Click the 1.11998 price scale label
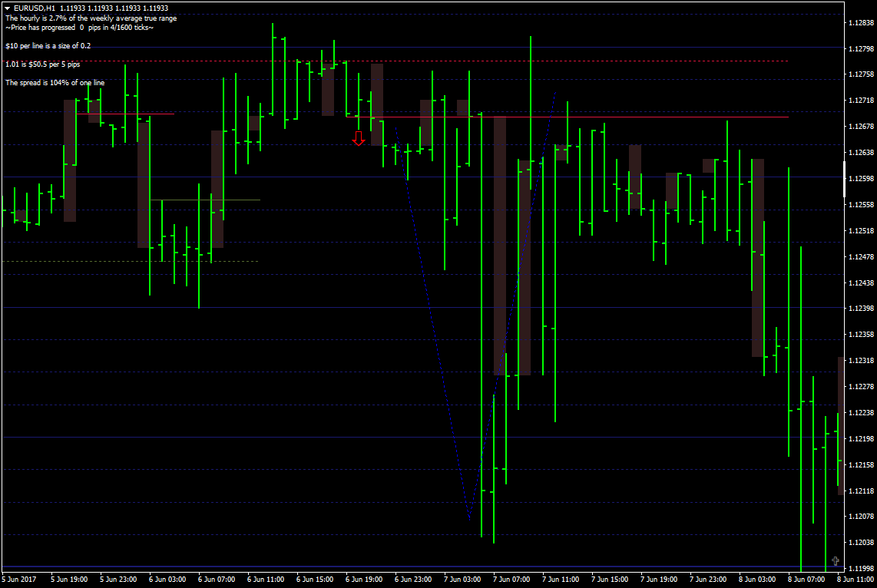This screenshot has width=877, height=588. (861, 569)
